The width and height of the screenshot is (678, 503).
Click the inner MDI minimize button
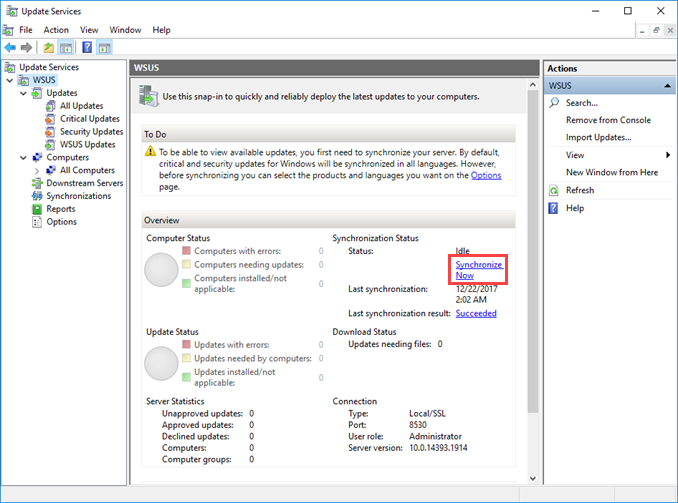[x=642, y=30]
